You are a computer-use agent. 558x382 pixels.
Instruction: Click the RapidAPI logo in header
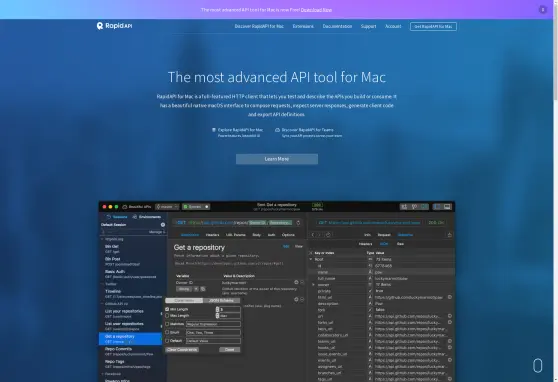coord(114,26)
